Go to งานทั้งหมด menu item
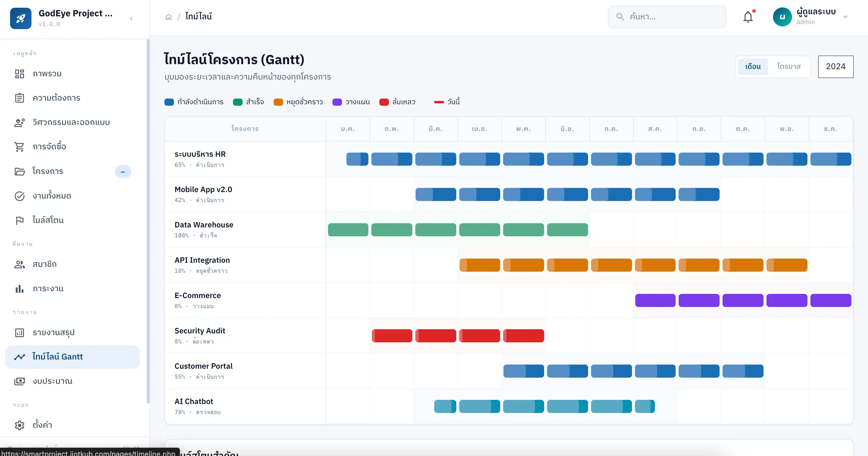868x456 pixels. [x=72, y=196]
